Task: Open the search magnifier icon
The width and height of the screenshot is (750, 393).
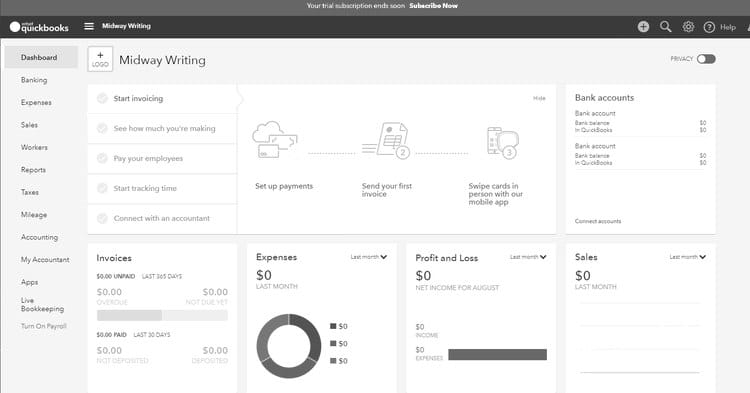Action: (x=665, y=27)
